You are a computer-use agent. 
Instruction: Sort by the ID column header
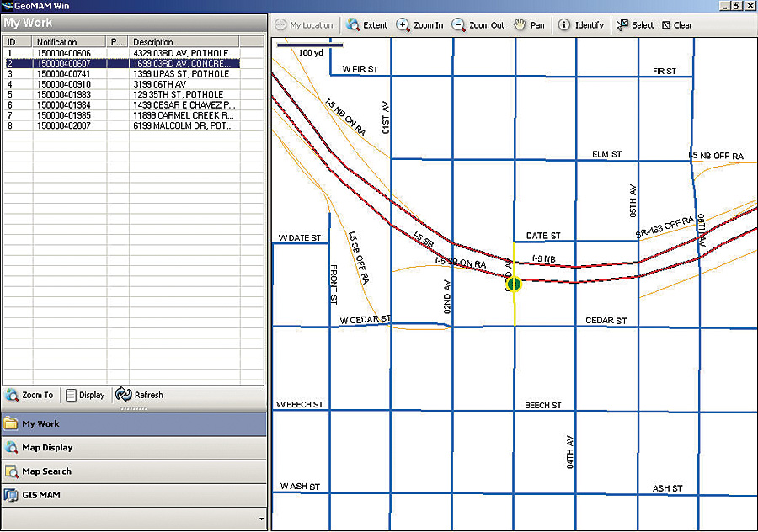click(x=18, y=41)
